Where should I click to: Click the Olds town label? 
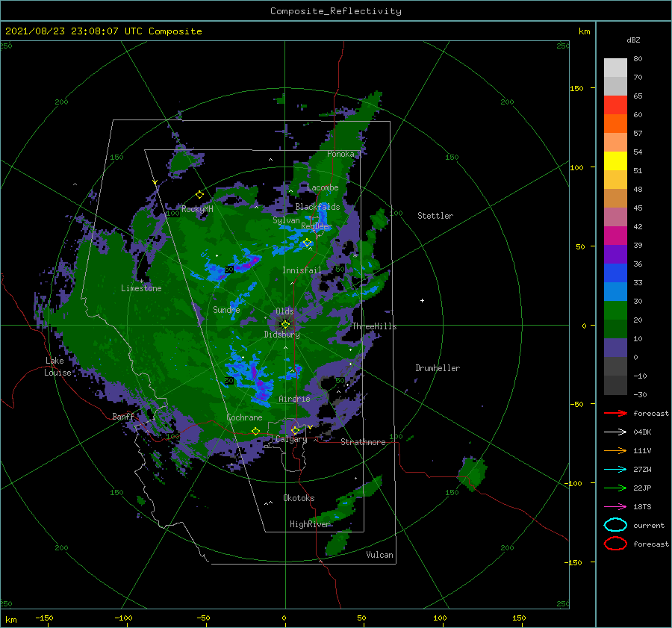coord(284,311)
